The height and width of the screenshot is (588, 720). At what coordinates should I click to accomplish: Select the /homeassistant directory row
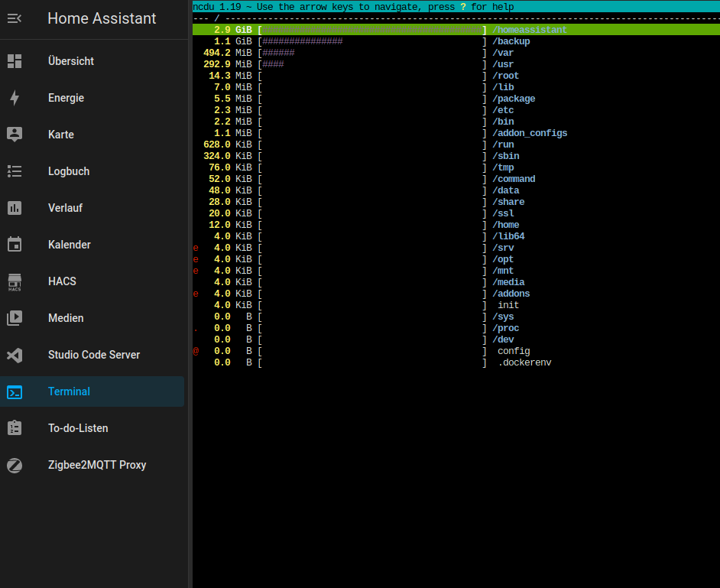pyautogui.click(x=456, y=30)
